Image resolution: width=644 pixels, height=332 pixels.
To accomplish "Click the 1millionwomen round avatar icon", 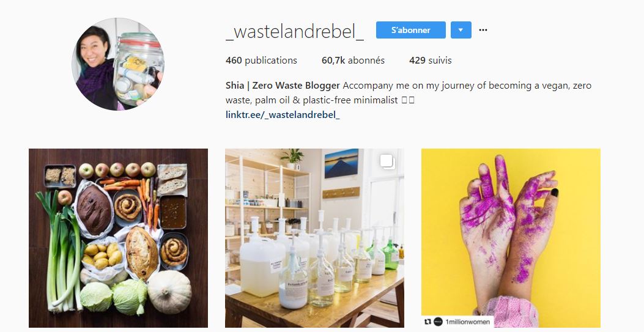I will point(439,322).
